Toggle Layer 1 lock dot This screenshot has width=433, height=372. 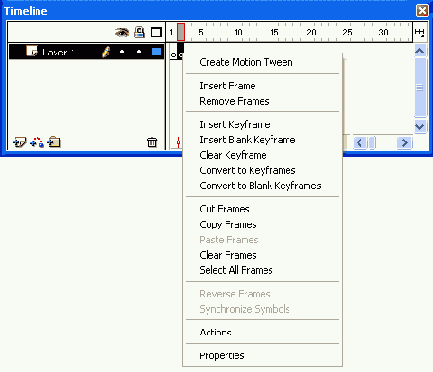tap(139, 52)
